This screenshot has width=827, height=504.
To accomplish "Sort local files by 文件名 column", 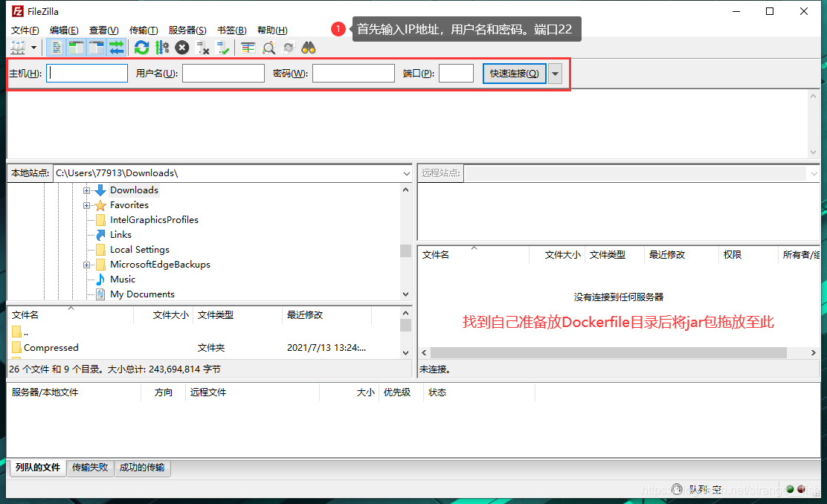I will pyautogui.click(x=71, y=314).
